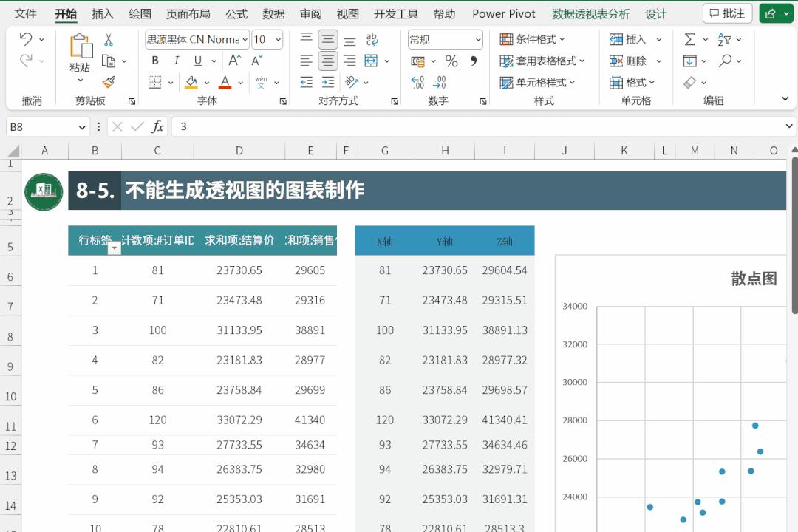Click the Merge and Center icon
This screenshot has width=798, height=532.
point(372,61)
